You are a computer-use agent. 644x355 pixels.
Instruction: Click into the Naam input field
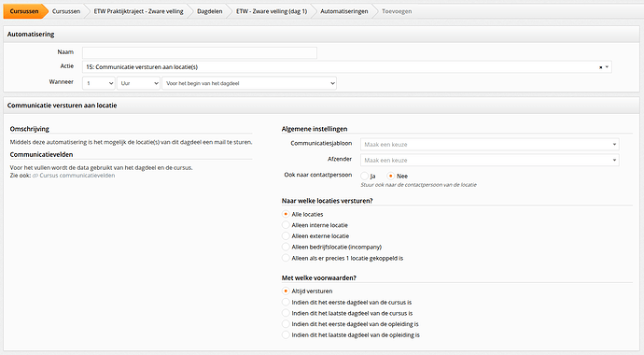tap(200, 52)
